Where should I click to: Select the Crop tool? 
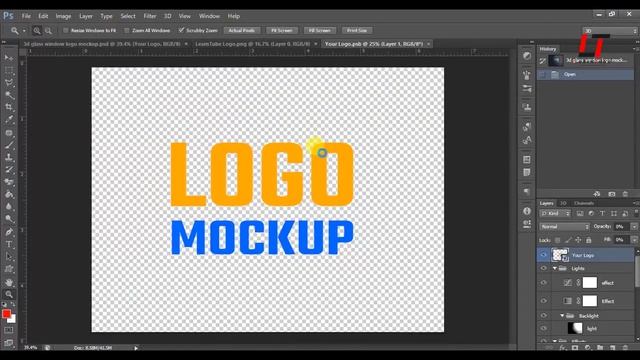[9, 107]
